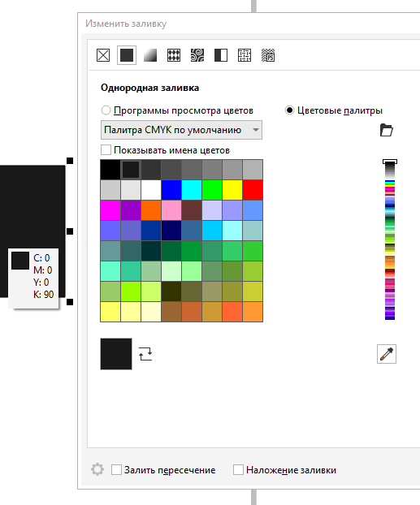
Task: Select the Uniform fill icon
Action: (127, 55)
